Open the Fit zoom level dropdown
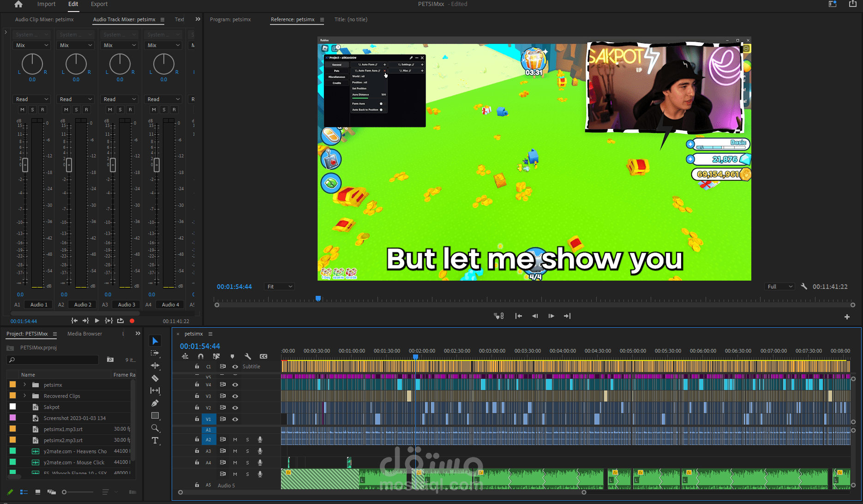The height and width of the screenshot is (504, 863). pos(279,287)
